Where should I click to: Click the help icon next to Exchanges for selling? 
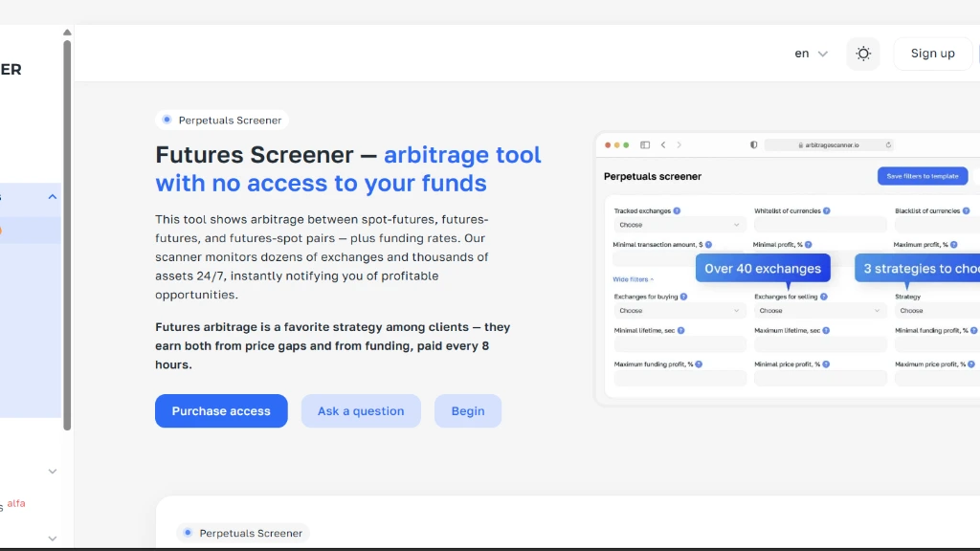[824, 297]
